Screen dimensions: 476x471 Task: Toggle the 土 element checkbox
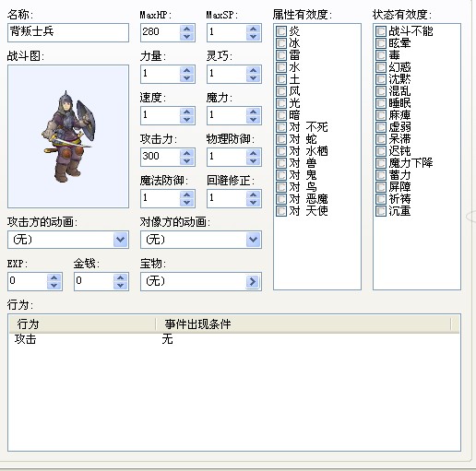[x=281, y=79]
